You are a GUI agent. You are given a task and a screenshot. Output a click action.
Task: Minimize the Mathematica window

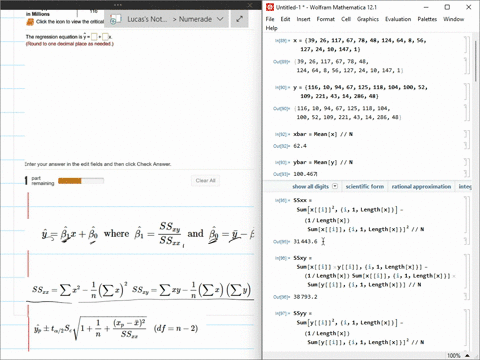pos(426,7)
